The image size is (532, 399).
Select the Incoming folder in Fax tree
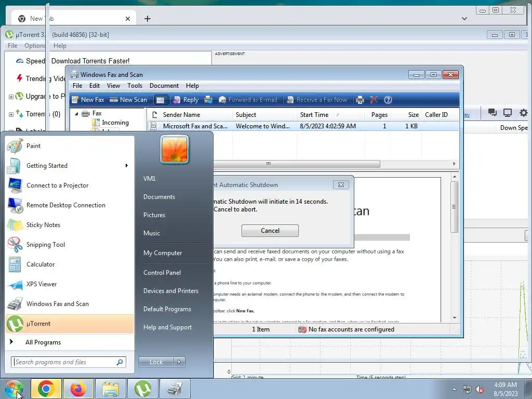click(x=115, y=123)
